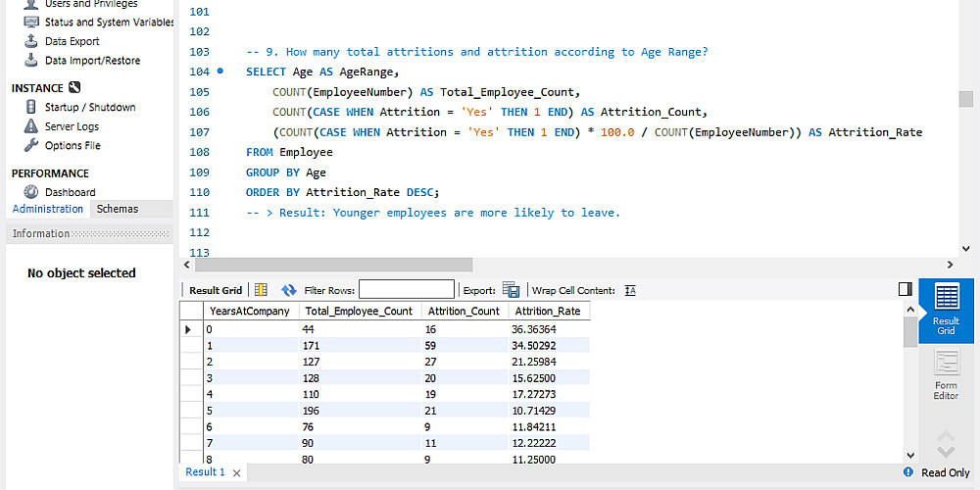Image resolution: width=980 pixels, height=490 pixels.
Task: Open Server Logs from the Instance section
Action: pos(72,126)
